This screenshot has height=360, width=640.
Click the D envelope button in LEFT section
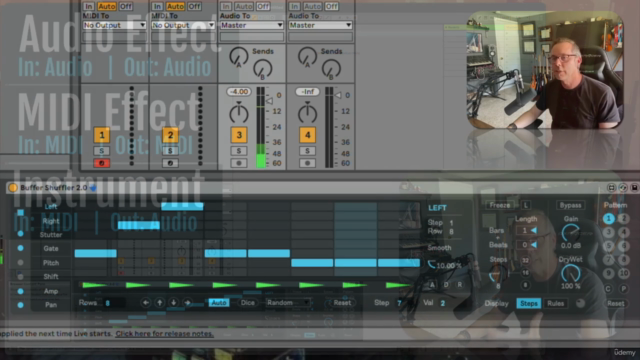(446, 284)
